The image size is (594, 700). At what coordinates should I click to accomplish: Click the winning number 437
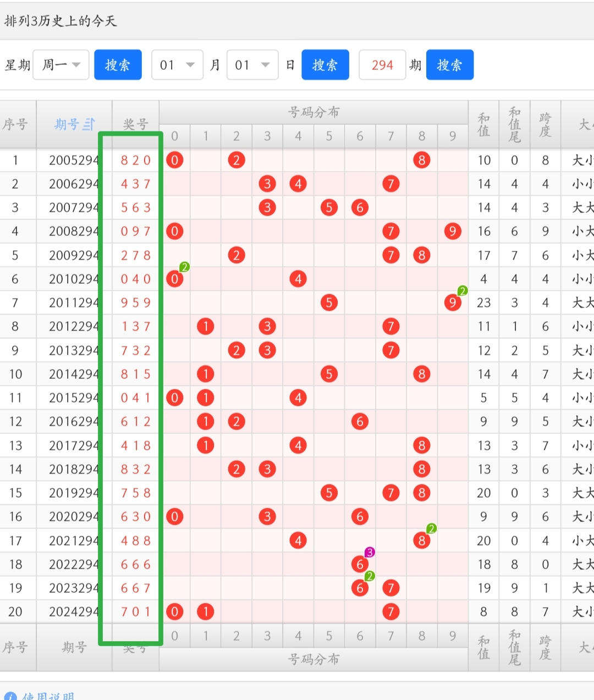(x=136, y=184)
